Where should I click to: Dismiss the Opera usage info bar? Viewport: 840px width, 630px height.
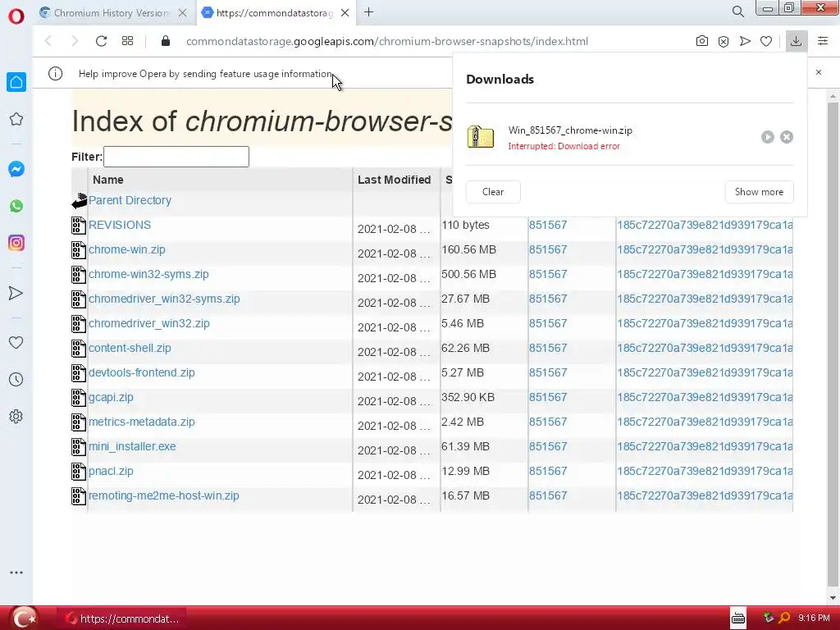[x=819, y=72]
